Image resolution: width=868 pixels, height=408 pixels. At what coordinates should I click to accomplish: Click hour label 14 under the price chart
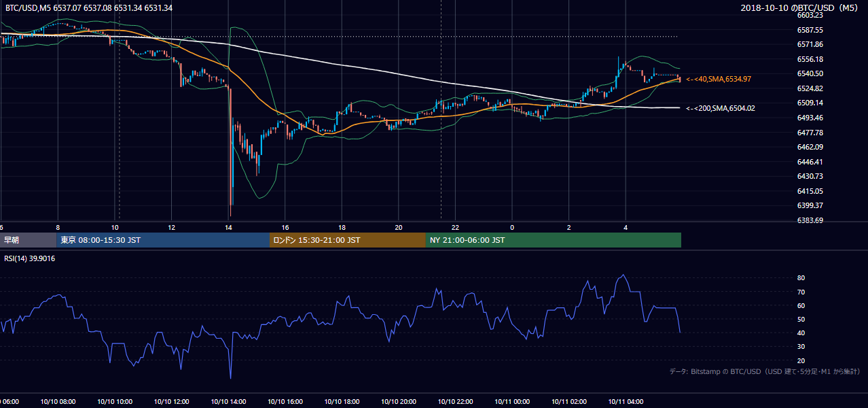tap(228, 227)
